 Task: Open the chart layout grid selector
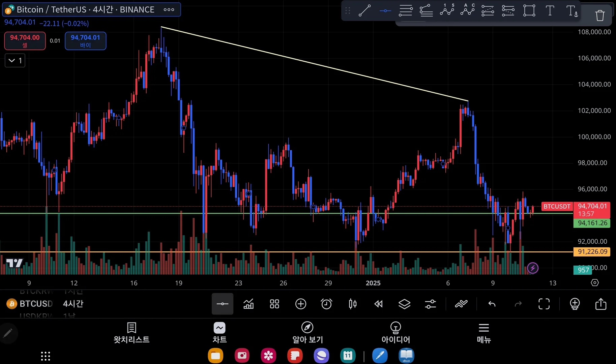coord(274,304)
